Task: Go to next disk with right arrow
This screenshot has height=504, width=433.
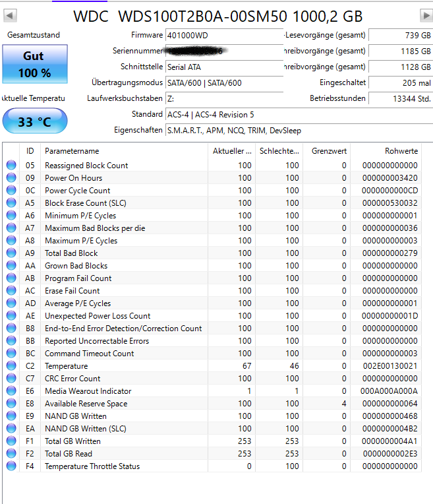Action: tap(426, 15)
